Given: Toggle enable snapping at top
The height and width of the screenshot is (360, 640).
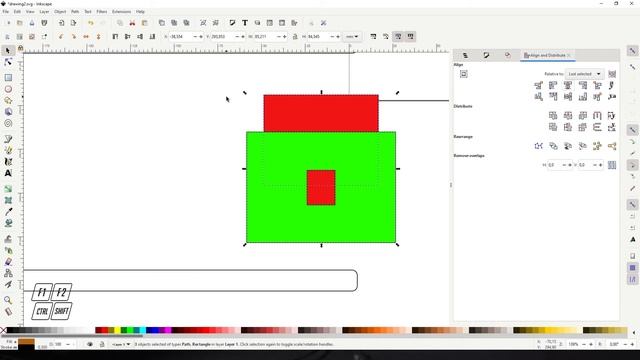Looking at the screenshot, I should (x=632, y=51).
